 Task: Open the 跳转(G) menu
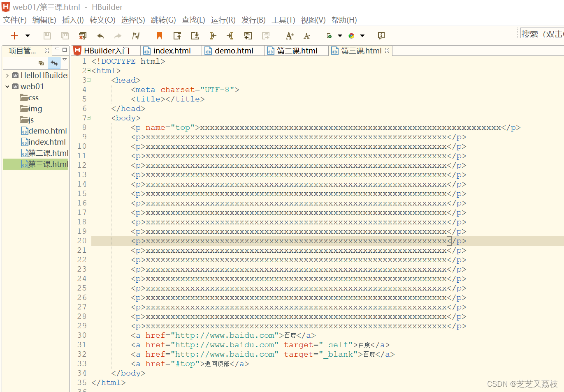(163, 20)
